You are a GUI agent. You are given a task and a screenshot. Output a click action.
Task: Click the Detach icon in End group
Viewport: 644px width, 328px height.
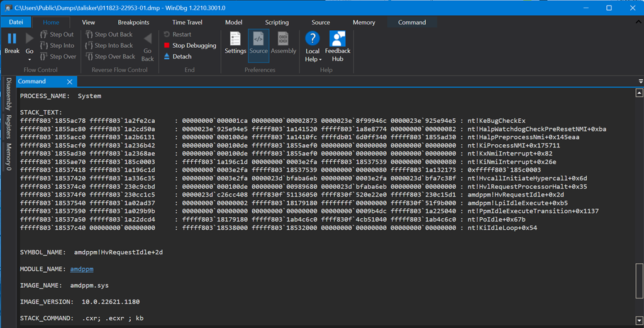click(167, 56)
